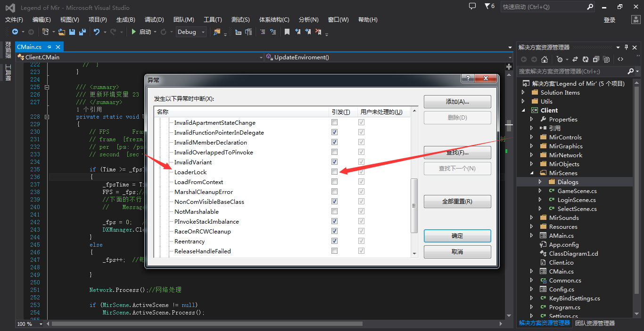Uncheck Thrown for InvalidFunctionPointerInDelegate
The image size is (644, 331).
pyautogui.click(x=334, y=132)
